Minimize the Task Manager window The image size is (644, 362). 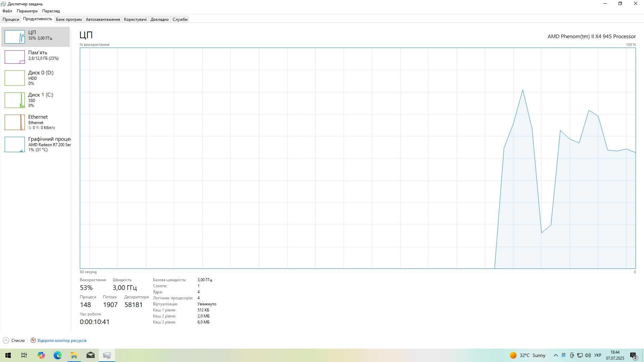(605, 4)
